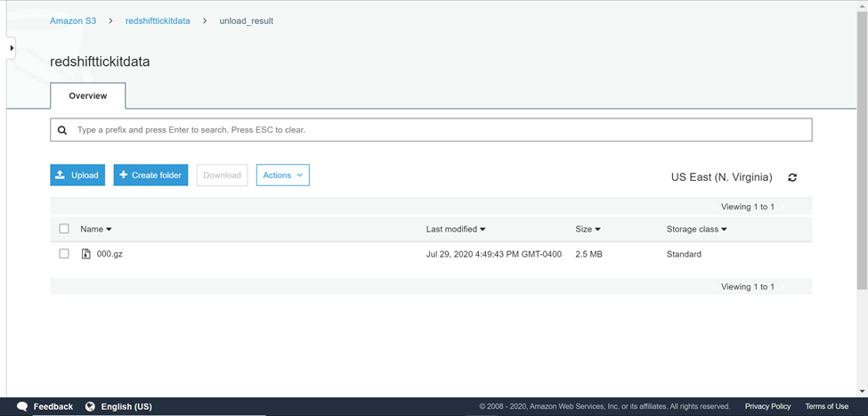This screenshot has height=416, width=868.
Task: Click the Feedback speech bubble icon
Action: point(22,406)
